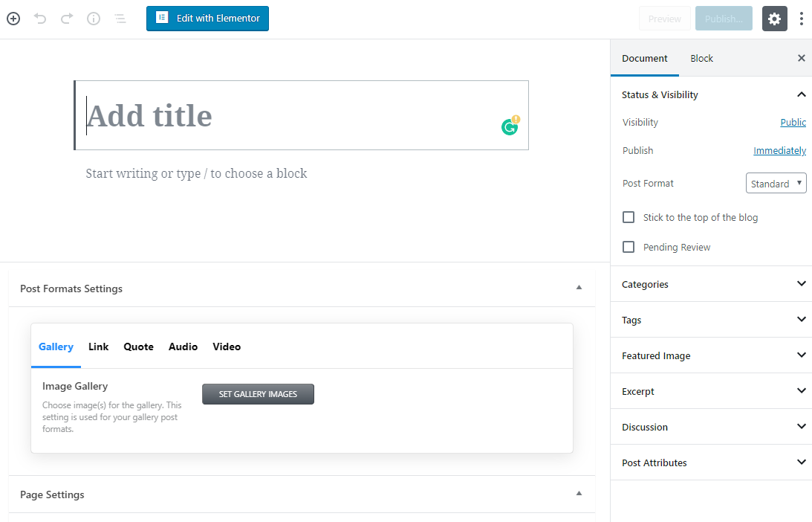The width and height of the screenshot is (812, 522).
Task: Switch to the Block tab
Action: (701, 58)
